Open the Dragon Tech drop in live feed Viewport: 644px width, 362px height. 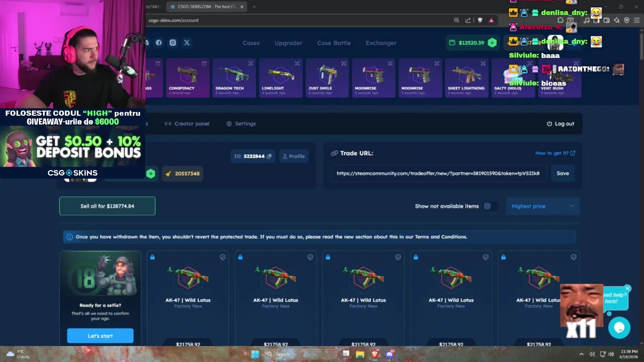click(x=234, y=78)
